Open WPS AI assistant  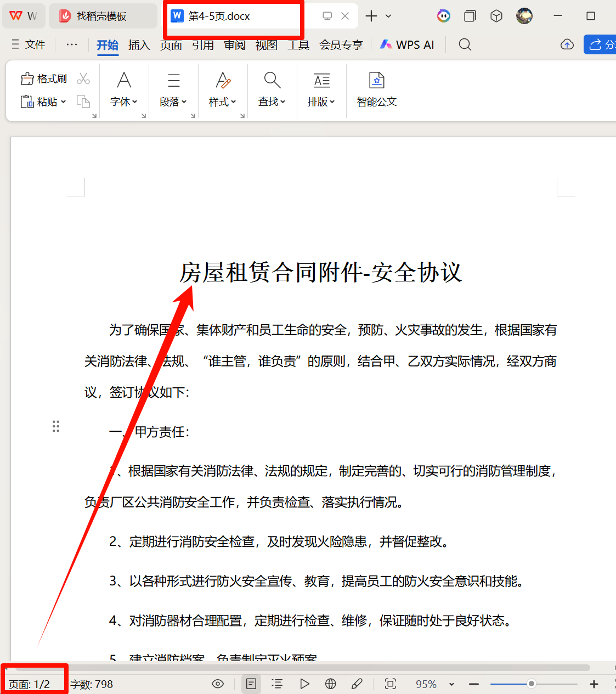(x=408, y=45)
